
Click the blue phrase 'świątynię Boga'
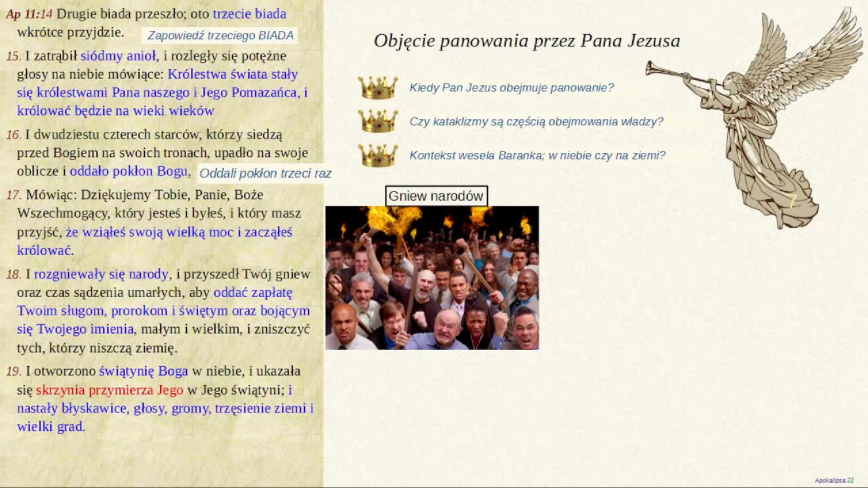[x=144, y=371]
